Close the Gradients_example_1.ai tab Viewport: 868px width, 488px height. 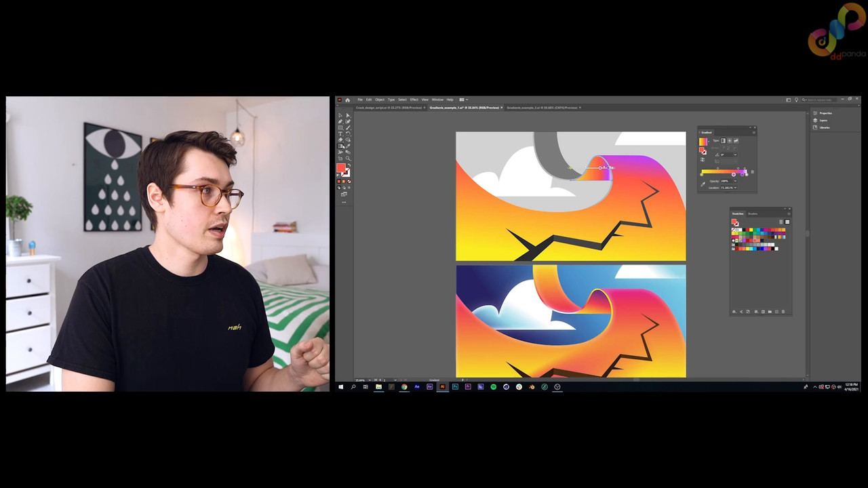pyautogui.click(x=502, y=108)
